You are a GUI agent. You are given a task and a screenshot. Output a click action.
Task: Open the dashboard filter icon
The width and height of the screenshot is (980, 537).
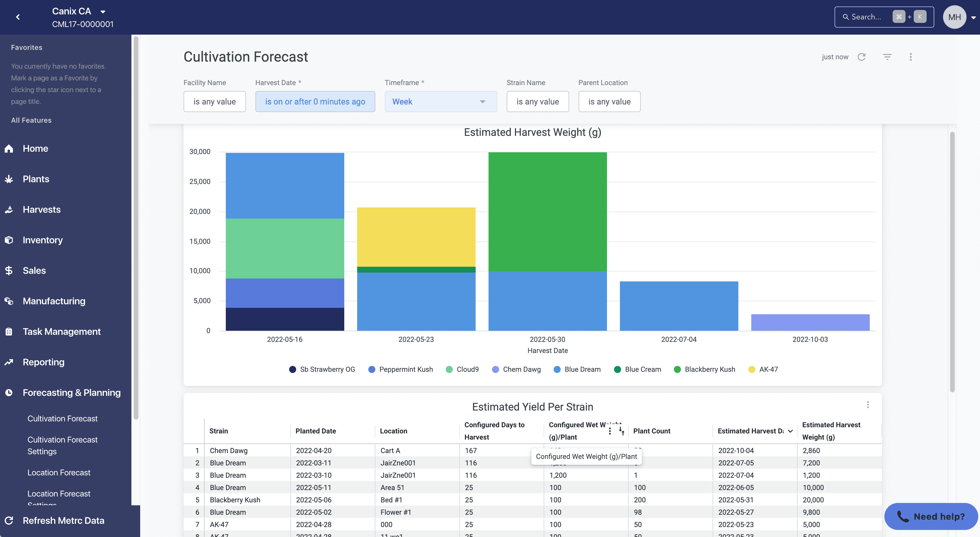tap(887, 57)
